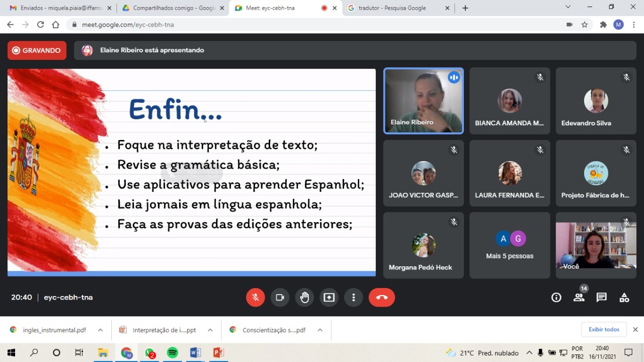Click the Exibir todos downloads button

tap(604, 329)
